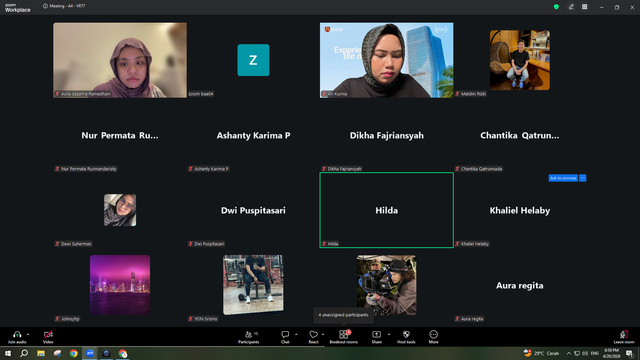640x360 pixels.
Task: Select Ari Kurnia's video tile
Action: coord(387,60)
